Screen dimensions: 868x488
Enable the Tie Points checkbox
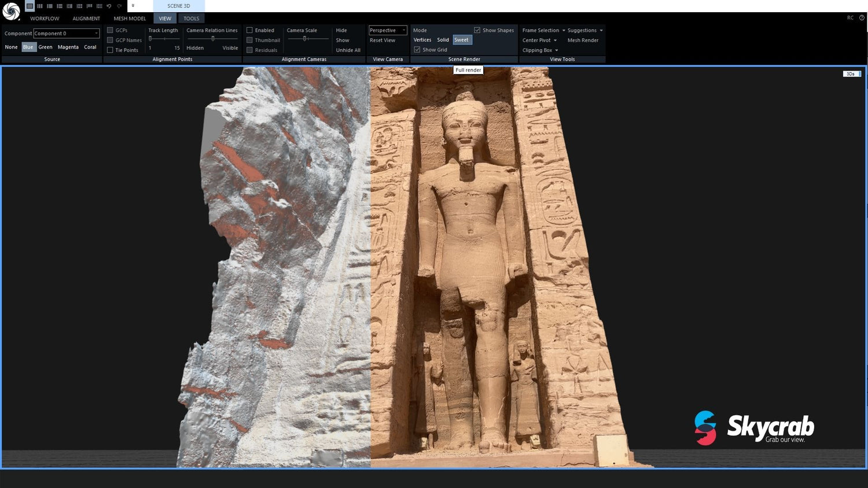pyautogui.click(x=110, y=50)
